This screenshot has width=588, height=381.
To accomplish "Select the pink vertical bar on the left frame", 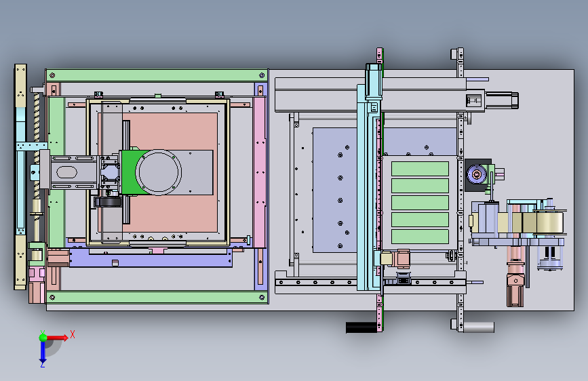I will pos(260,172).
